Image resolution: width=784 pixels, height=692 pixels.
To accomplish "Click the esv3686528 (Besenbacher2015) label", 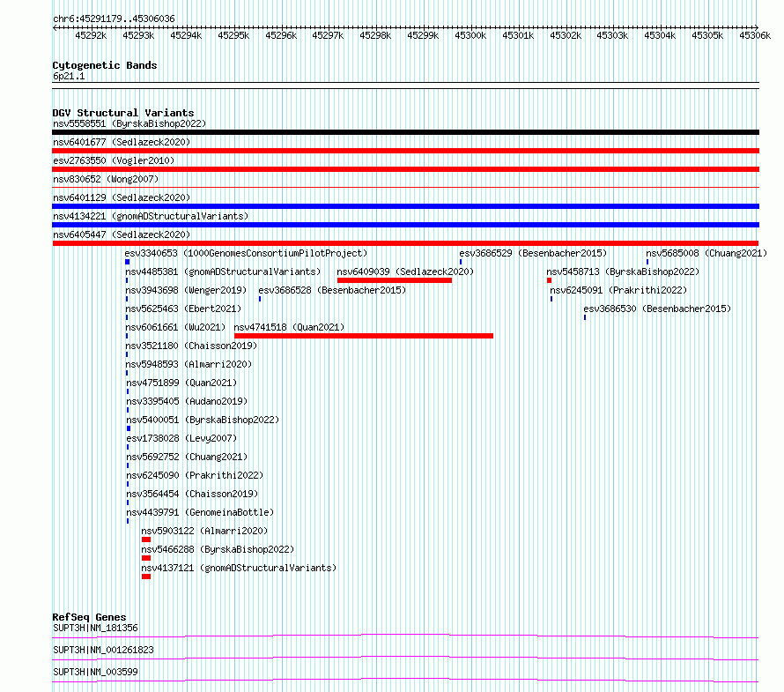I will pos(332,290).
